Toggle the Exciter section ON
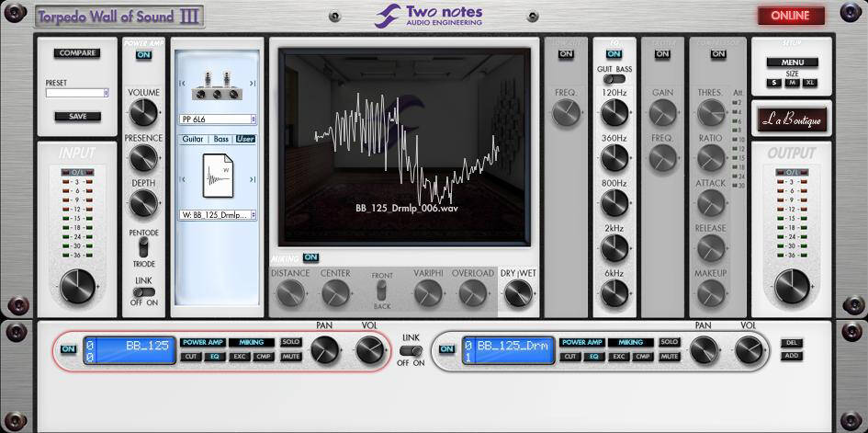This screenshot has width=868, height=433. (x=662, y=53)
